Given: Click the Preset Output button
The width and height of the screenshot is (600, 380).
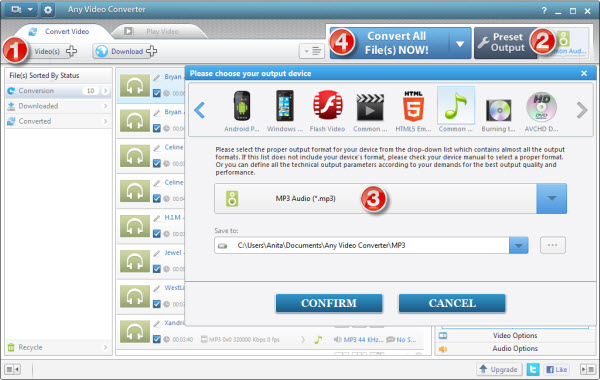Looking at the screenshot, I should pos(505,43).
